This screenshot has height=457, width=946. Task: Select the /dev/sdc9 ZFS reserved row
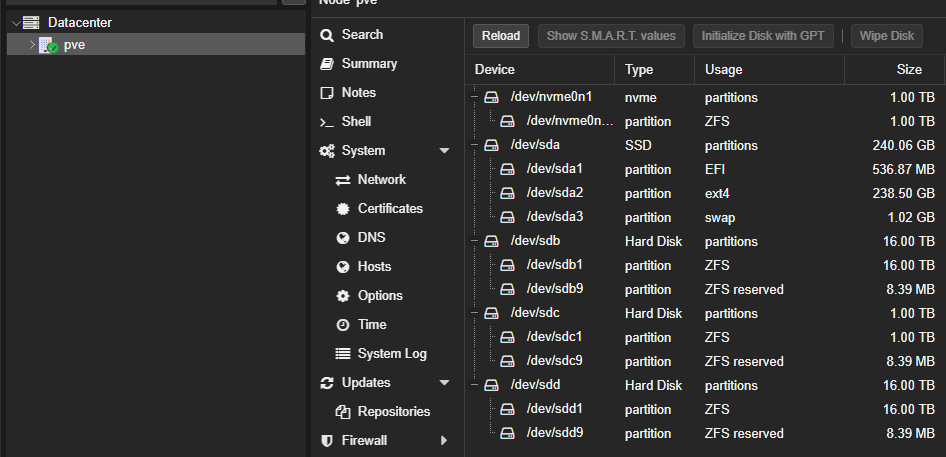[705, 361]
